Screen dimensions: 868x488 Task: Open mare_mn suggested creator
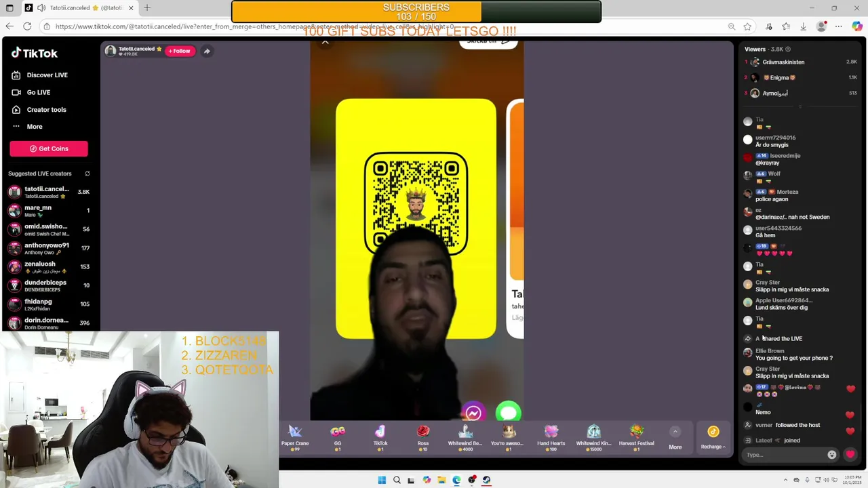coord(49,211)
